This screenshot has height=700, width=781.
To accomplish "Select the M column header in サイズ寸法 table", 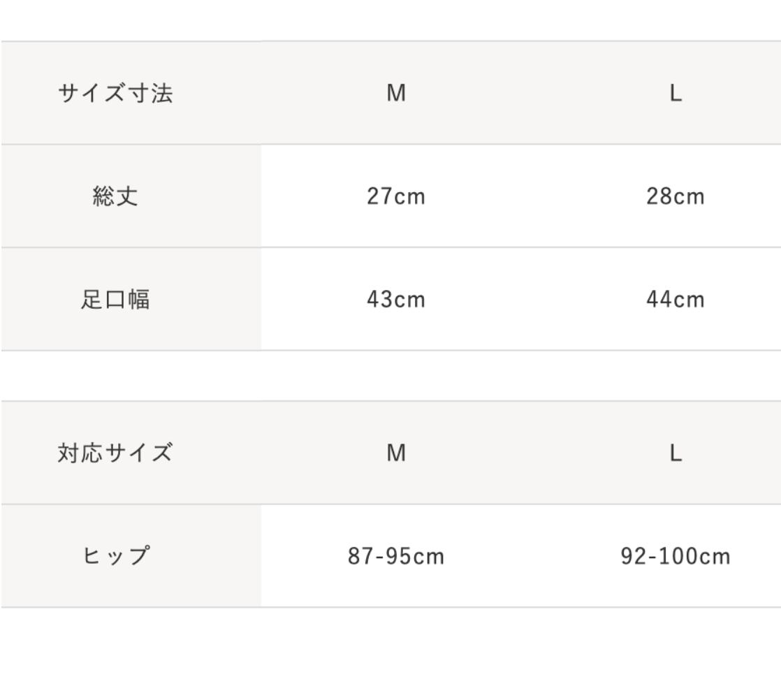I will 396,93.
